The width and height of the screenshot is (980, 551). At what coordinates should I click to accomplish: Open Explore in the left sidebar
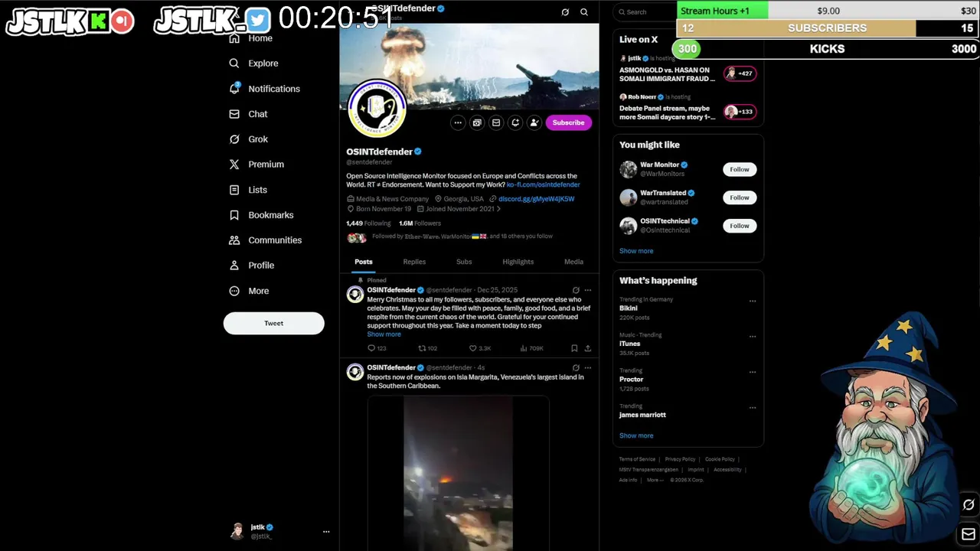(254, 64)
